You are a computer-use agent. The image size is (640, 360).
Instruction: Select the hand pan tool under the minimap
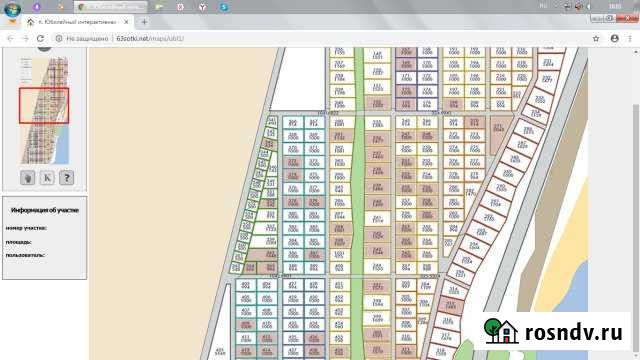27,178
